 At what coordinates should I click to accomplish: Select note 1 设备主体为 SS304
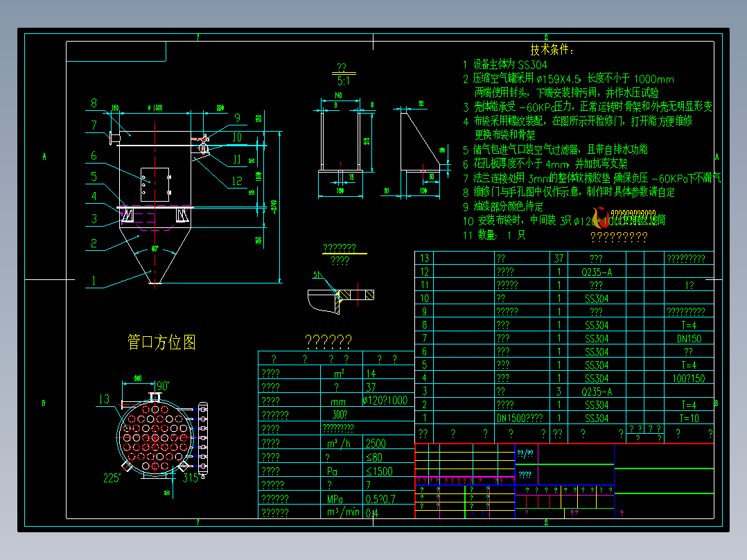505,65
